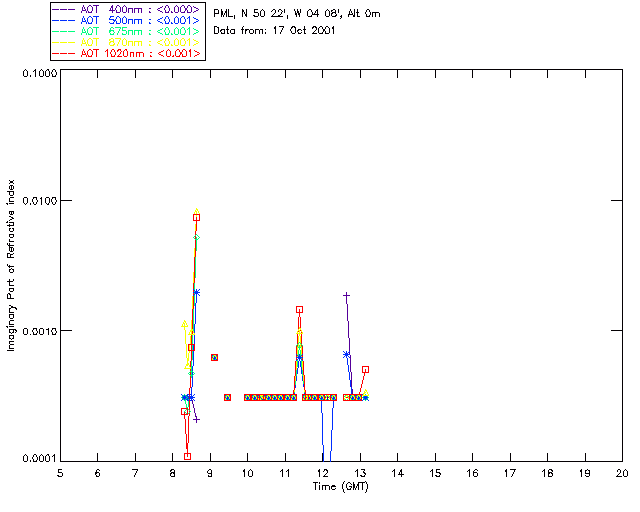Click the x-axis label 8
Image resolution: width=640 pixels, height=512 pixels.
(172, 473)
